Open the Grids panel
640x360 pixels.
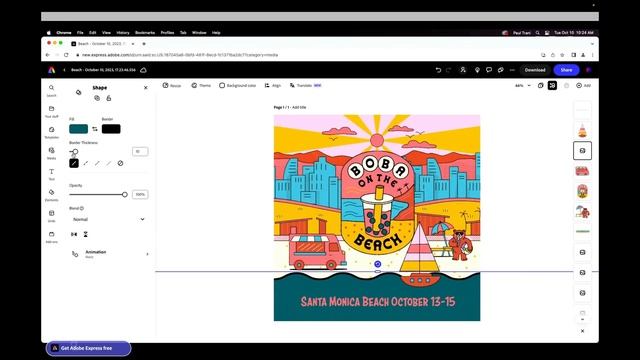pyautogui.click(x=51, y=216)
